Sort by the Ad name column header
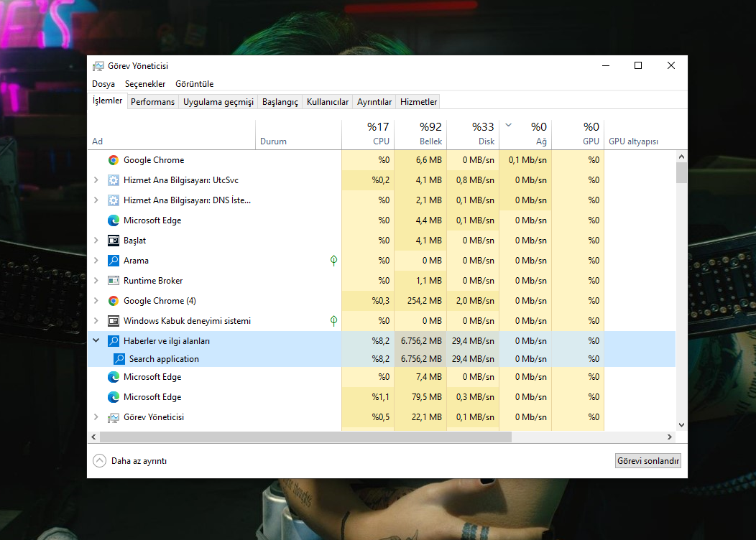The width and height of the screenshot is (756, 540). click(x=171, y=134)
